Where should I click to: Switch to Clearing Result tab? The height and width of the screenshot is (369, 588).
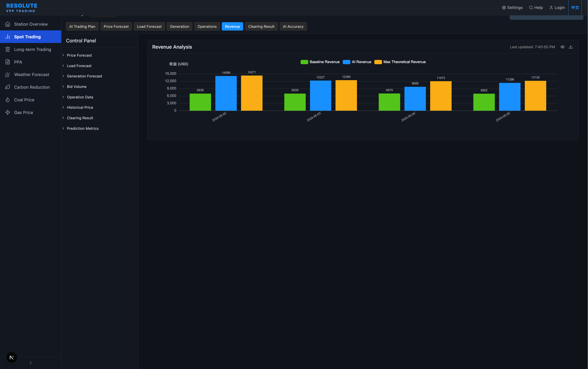click(x=261, y=26)
